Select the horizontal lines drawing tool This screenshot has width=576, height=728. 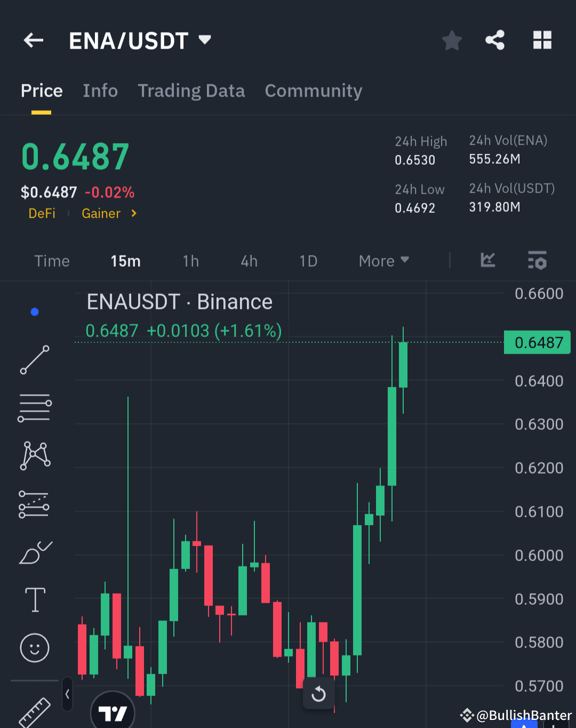[x=35, y=408]
